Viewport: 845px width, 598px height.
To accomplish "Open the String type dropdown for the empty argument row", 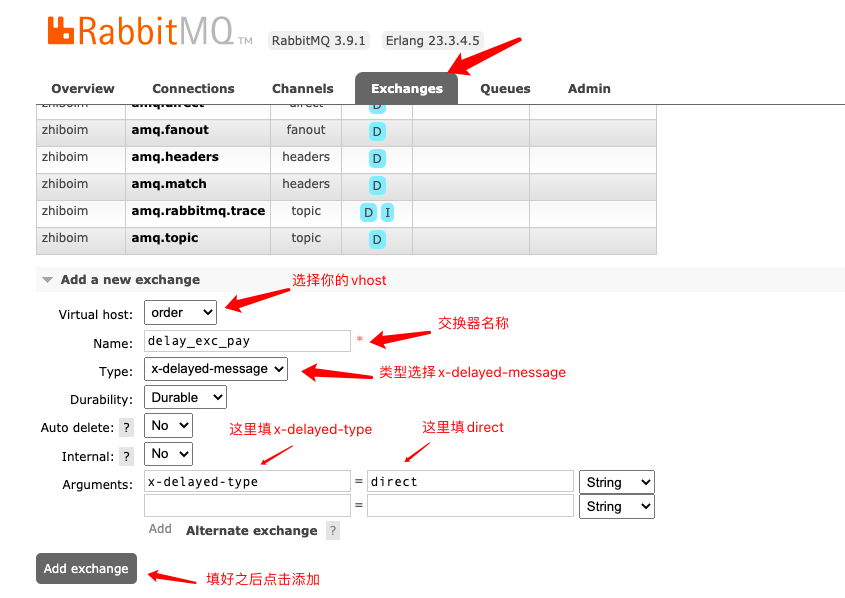I will 617,506.
